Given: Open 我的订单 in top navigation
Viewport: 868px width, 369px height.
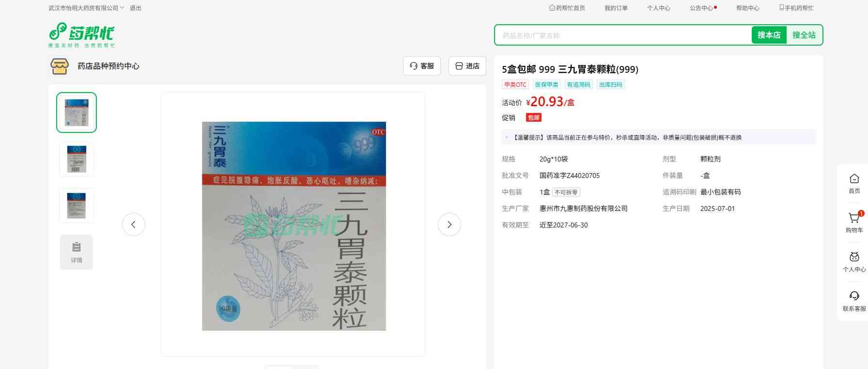Looking at the screenshot, I should 616,8.
